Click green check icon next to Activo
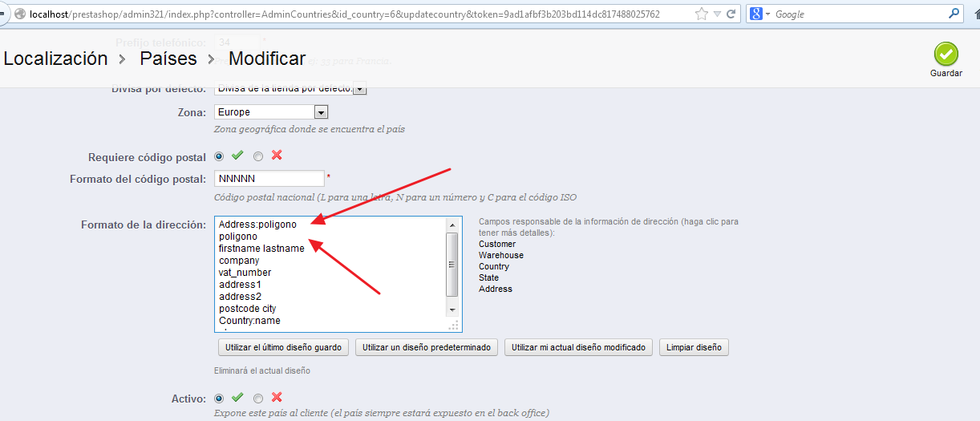This screenshot has width=980, height=421. tap(237, 397)
